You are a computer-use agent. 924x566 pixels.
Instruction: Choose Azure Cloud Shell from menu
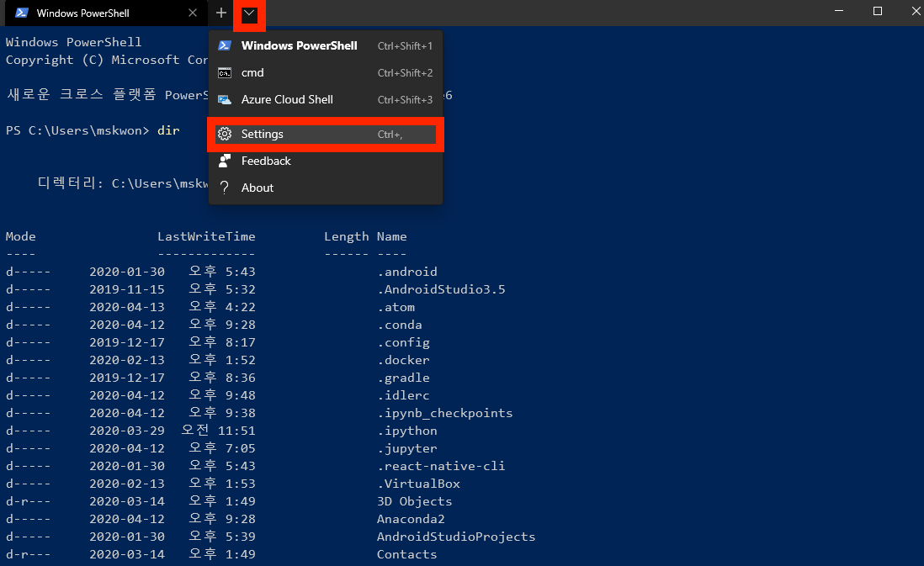(326, 99)
